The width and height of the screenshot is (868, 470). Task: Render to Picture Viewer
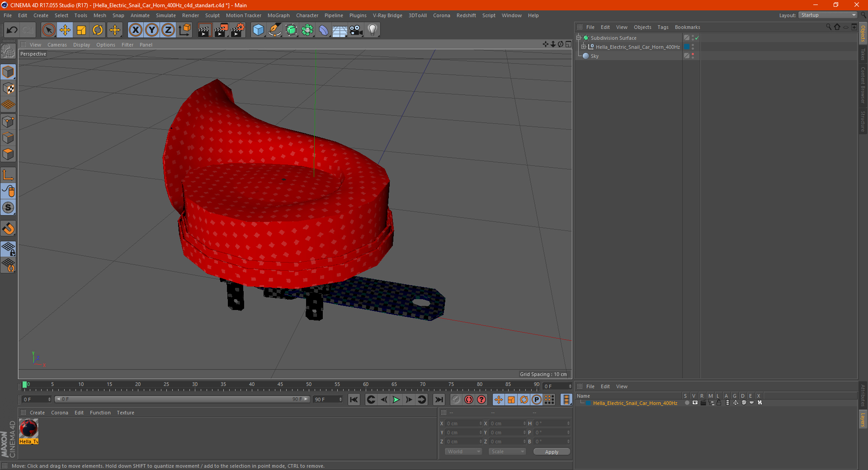tap(221, 30)
